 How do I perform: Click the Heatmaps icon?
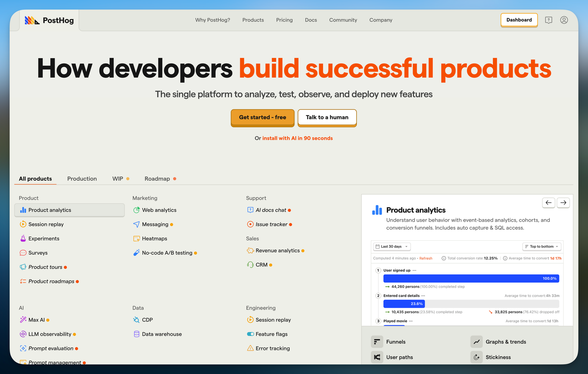coord(136,239)
